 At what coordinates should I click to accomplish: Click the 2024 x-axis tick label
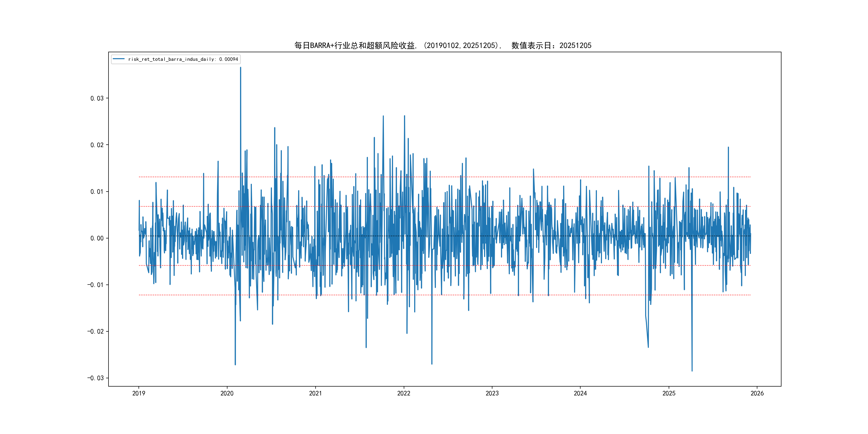click(580, 393)
